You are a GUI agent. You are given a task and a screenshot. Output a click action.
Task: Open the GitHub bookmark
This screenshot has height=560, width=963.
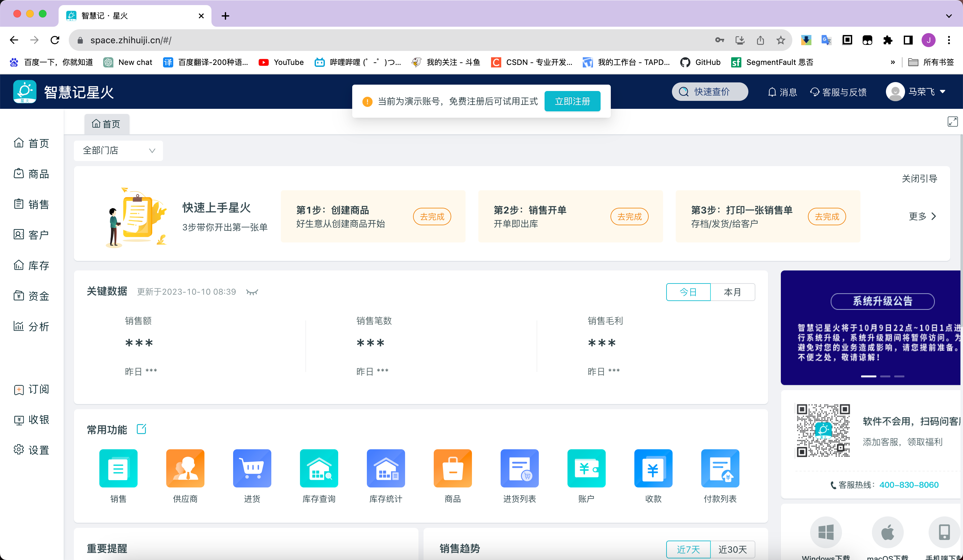click(x=701, y=62)
